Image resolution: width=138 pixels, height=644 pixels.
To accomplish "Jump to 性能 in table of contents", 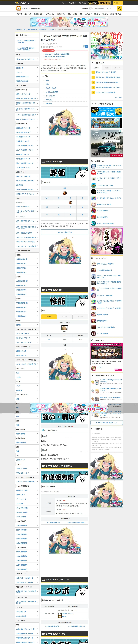I will [47, 84].
